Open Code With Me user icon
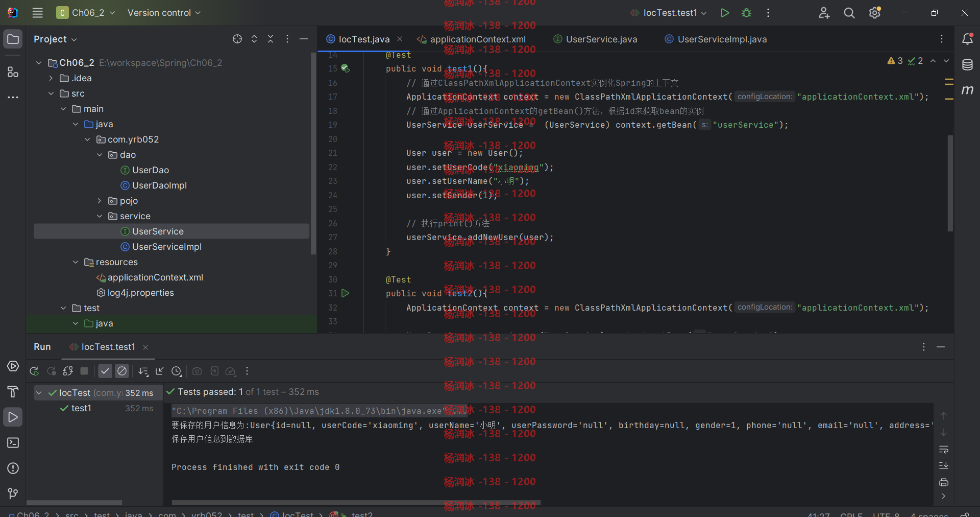 coord(824,13)
